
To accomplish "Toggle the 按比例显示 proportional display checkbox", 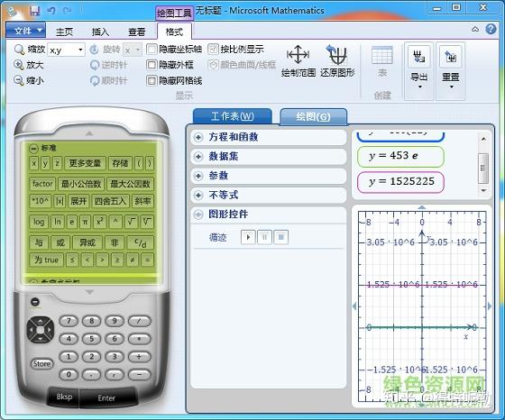I will tap(213, 50).
